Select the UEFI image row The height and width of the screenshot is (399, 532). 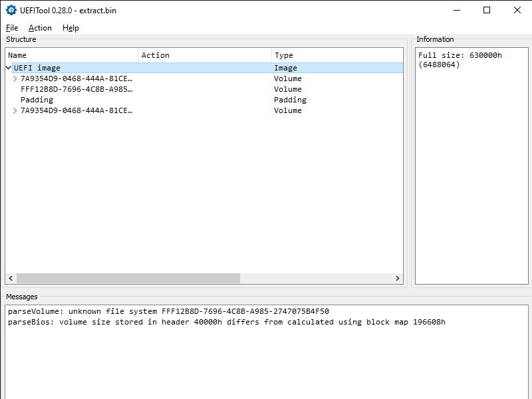tap(207, 68)
